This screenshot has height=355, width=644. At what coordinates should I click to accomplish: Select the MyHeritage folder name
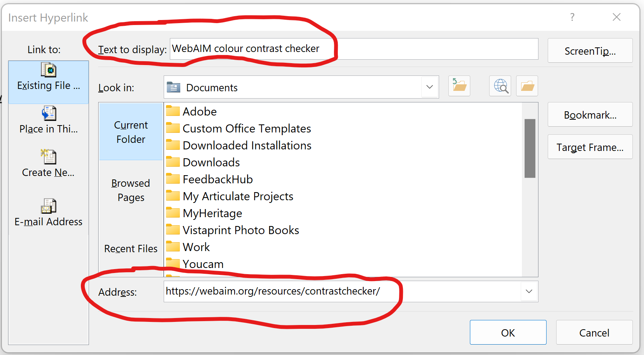coord(213,213)
